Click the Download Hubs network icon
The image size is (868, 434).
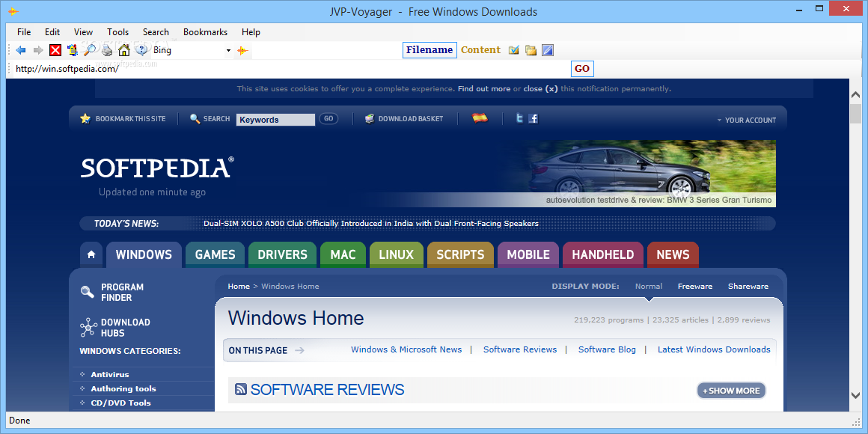[x=88, y=328]
